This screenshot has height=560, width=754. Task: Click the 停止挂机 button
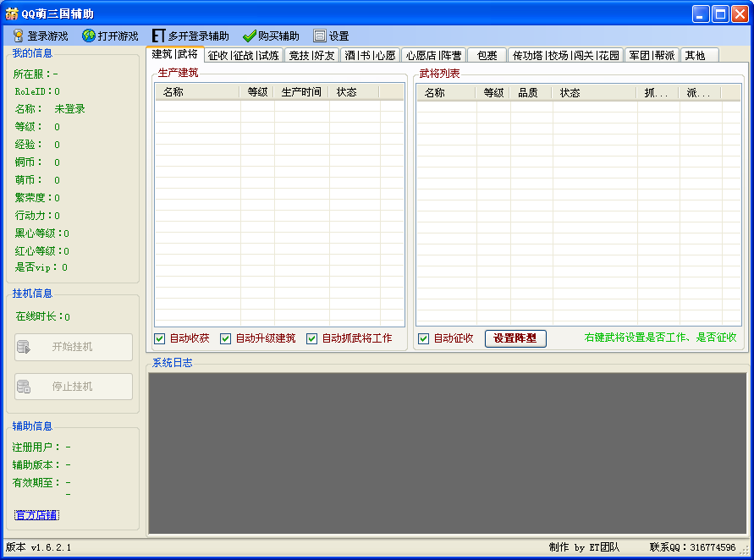(x=74, y=387)
